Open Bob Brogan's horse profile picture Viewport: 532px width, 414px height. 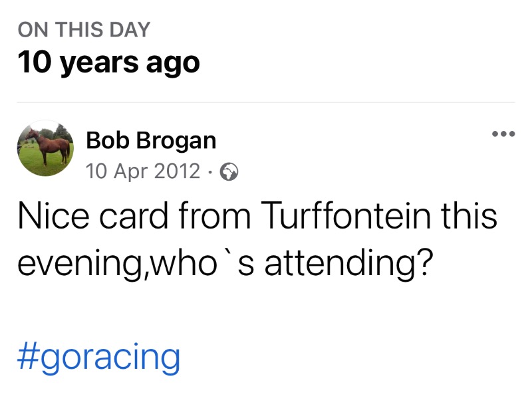45,148
